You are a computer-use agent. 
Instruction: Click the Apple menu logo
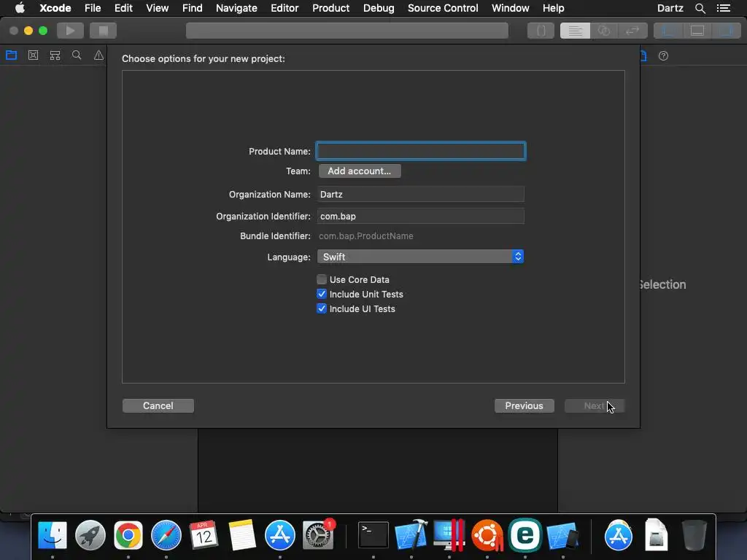coord(20,8)
